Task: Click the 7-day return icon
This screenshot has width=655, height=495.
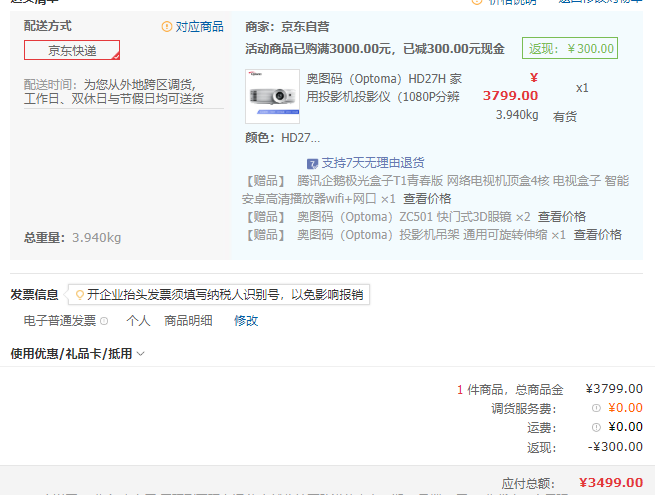Action: pos(312,163)
